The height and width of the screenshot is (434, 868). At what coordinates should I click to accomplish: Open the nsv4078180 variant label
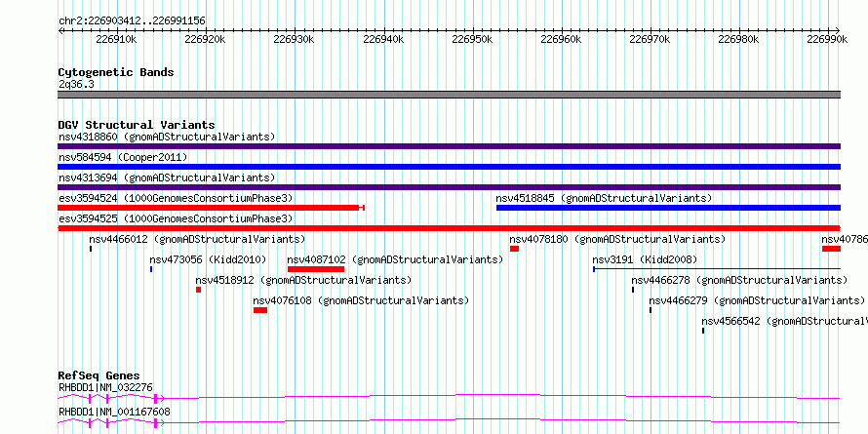(617, 239)
